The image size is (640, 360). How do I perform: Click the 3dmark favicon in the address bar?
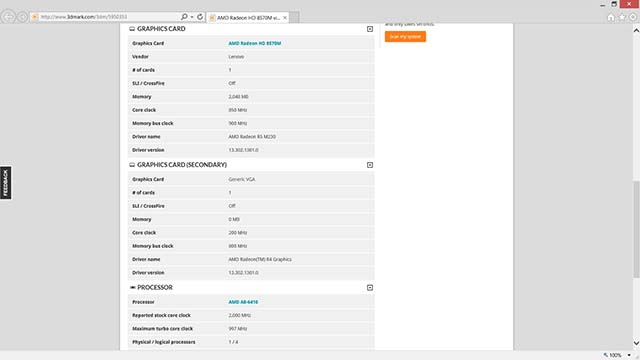[x=35, y=17]
